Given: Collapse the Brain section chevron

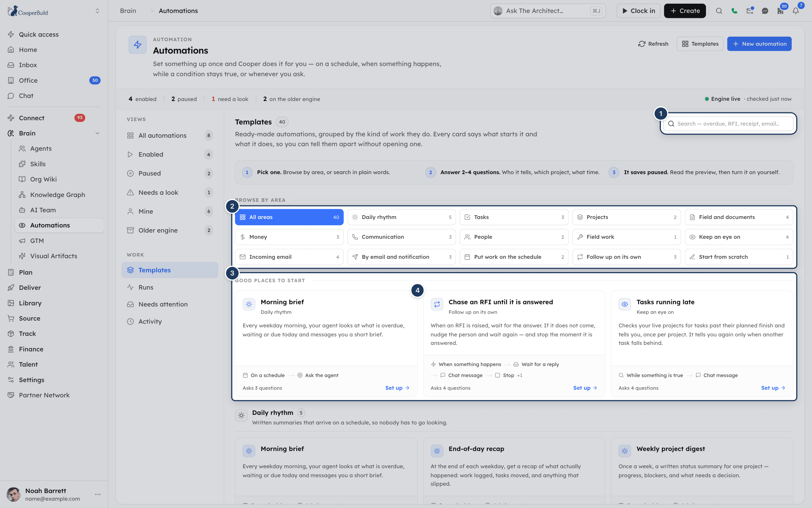Looking at the screenshot, I should click(x=97, y=133).
